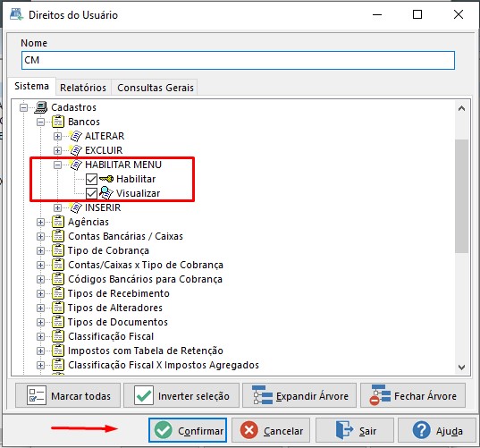Click the tree scrollbar down arrow
Image resolution: width=480 pixels, height=448 pixels.
point(461,367)
